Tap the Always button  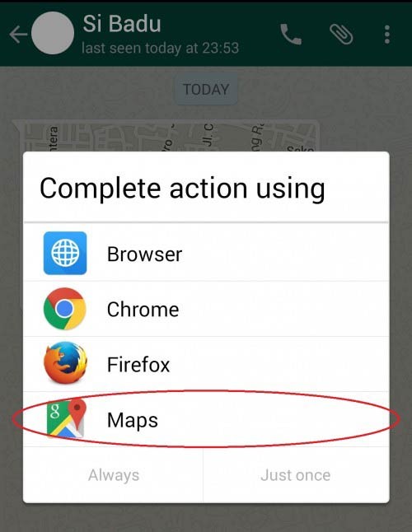click(114, 475)
